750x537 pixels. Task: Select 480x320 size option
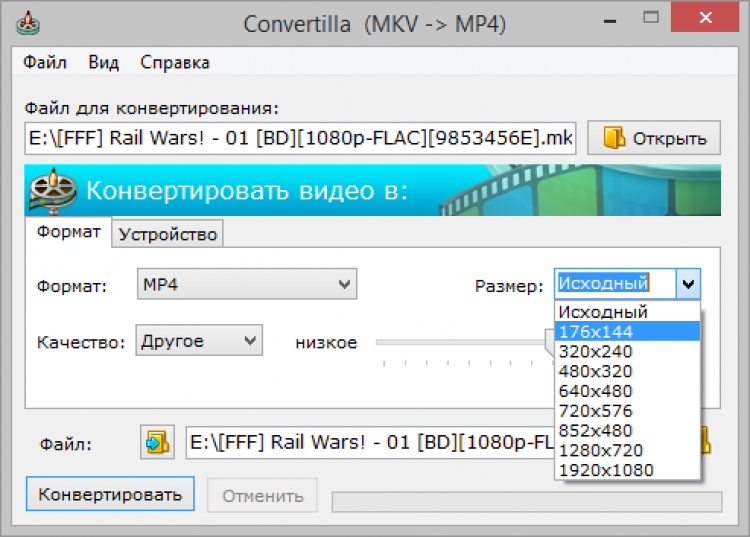tap(627, 371)
